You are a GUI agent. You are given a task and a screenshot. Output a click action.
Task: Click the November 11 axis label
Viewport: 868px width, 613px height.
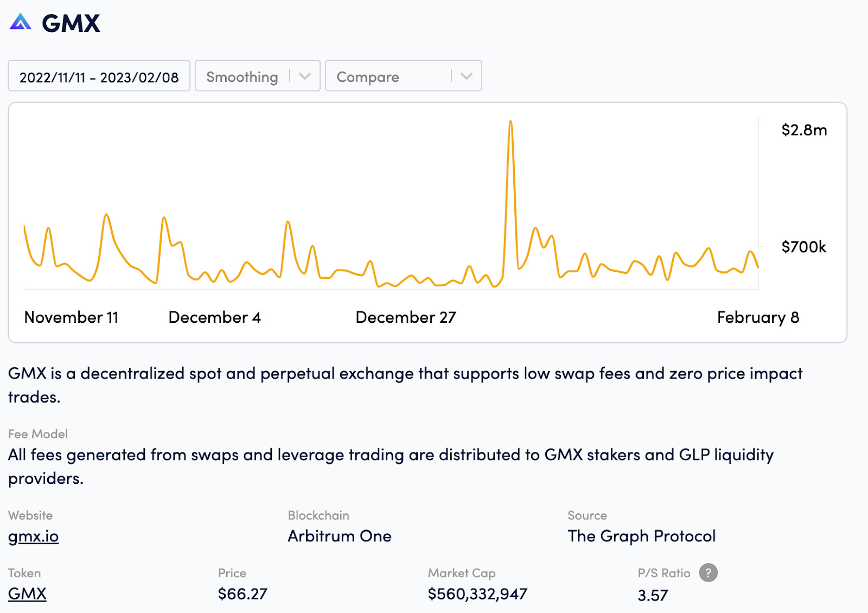click(71, 317)
